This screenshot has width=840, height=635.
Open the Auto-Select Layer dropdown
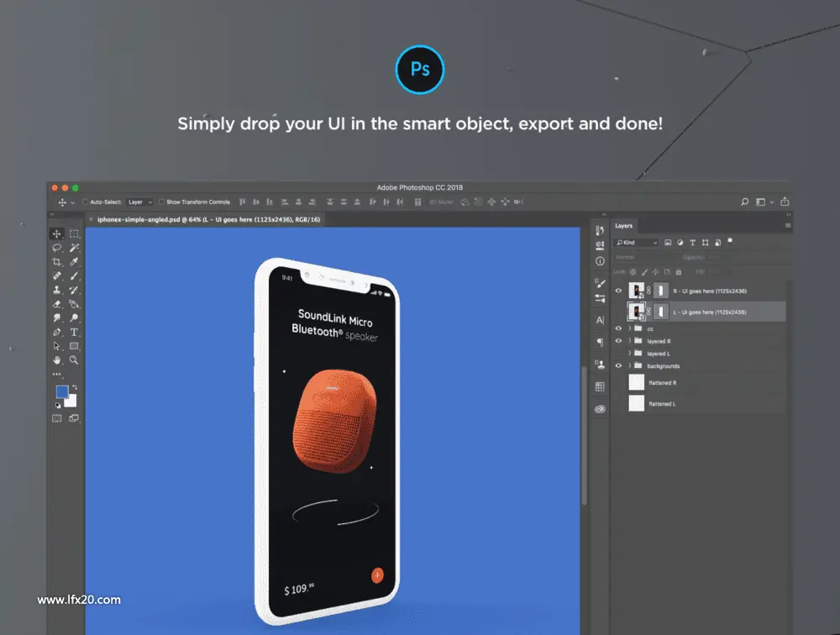tap(139, 202)
